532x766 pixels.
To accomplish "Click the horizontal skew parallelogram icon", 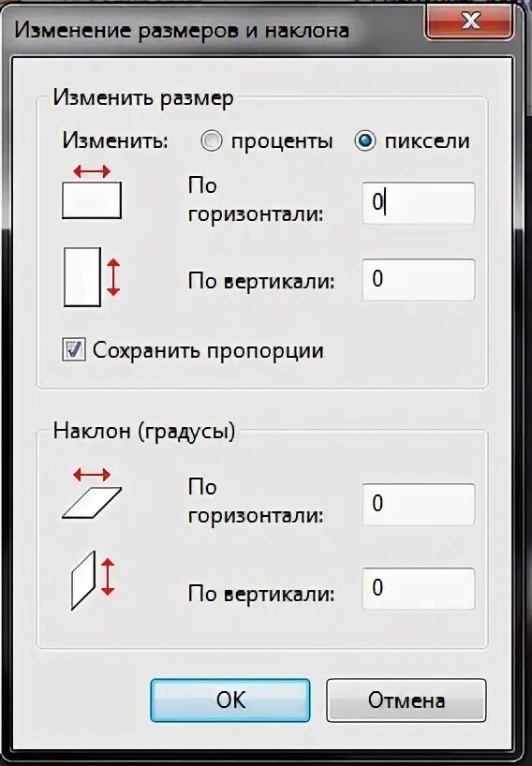I will tap(92, 493).
